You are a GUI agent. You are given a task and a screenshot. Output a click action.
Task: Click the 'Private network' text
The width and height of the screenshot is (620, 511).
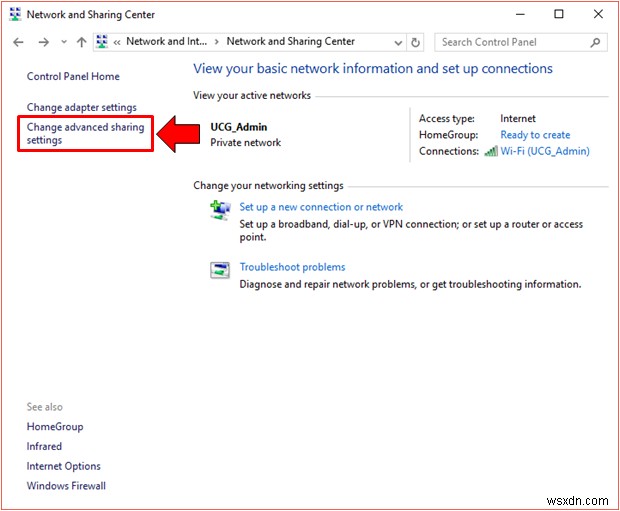coord(246,143)
